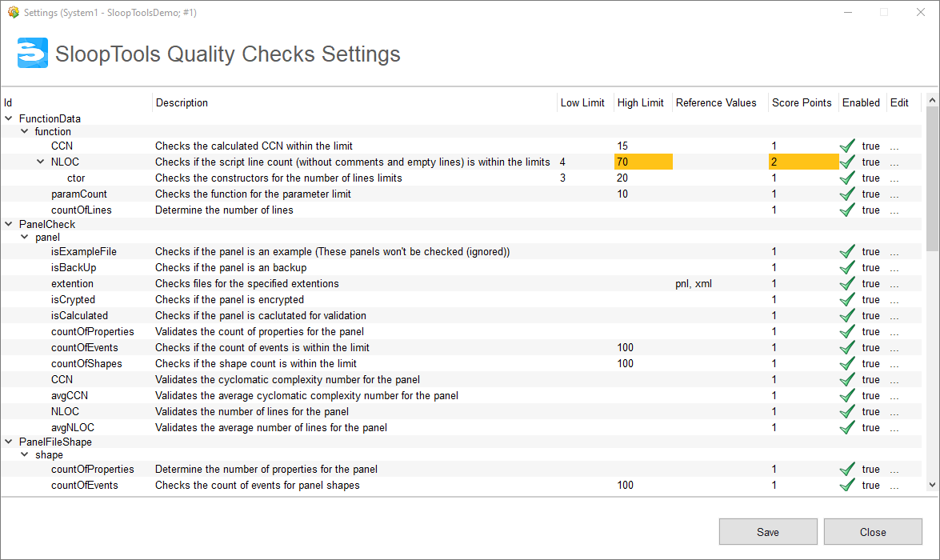Image resolution: width=940 pixels, height=560 pixels.
Task: Toggle enabled checkmark for isCalculated row
Action: (847, 315)
